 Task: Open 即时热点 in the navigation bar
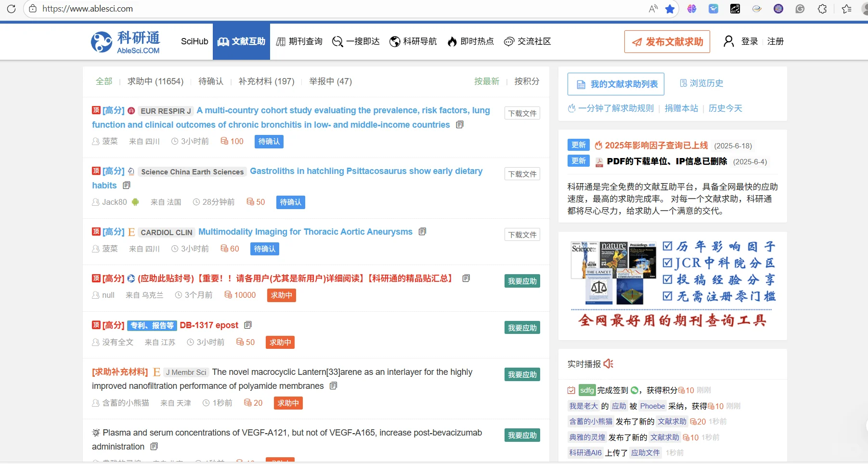click(x=470, y=41)
